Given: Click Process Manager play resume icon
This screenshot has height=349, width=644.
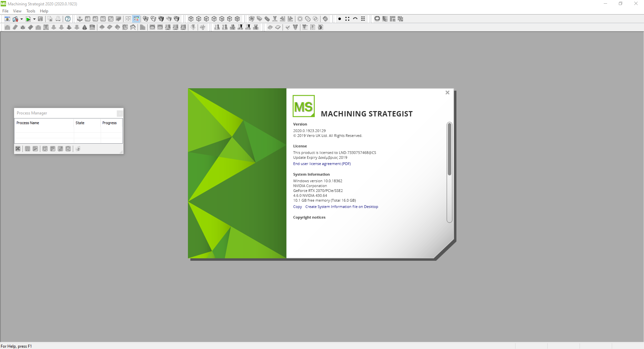Looking at the screenshot, I should click(x=35, y=149).
